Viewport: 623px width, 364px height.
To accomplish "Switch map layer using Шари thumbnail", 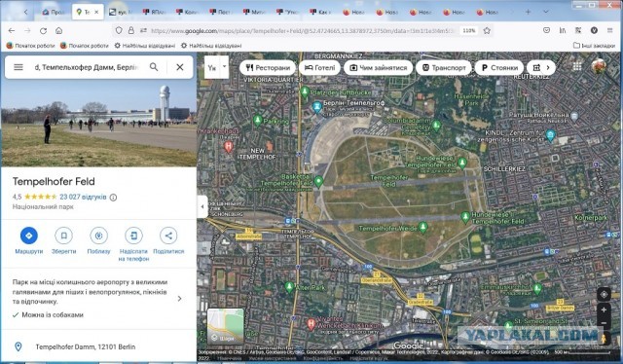I will 226,326.
